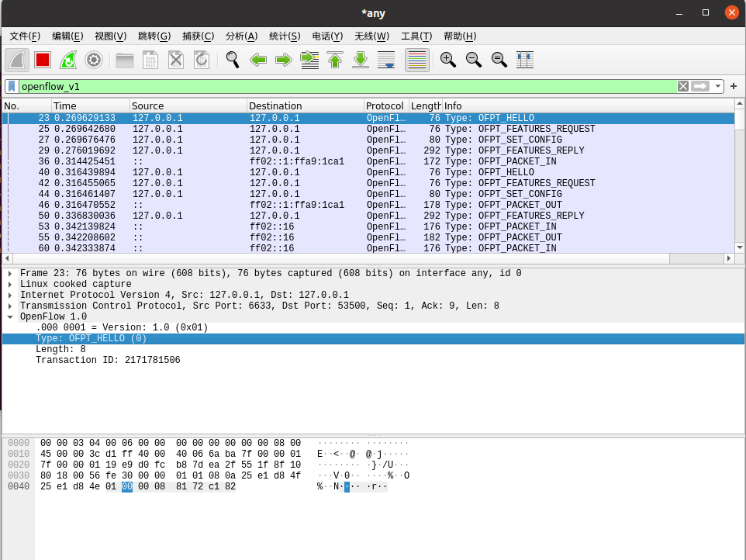This screenshot has height=560, width=746.
Task: Zoom in on packet text
Action: click(447, 60)
